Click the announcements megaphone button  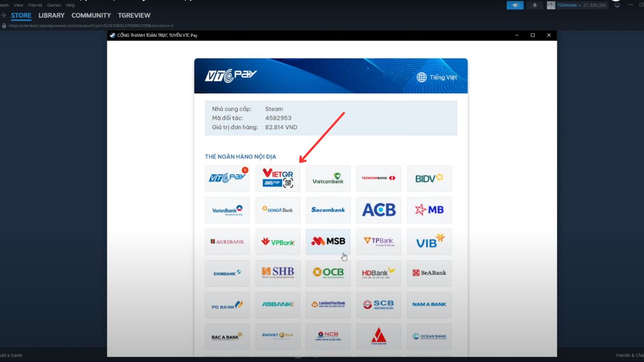click(515, 5)
